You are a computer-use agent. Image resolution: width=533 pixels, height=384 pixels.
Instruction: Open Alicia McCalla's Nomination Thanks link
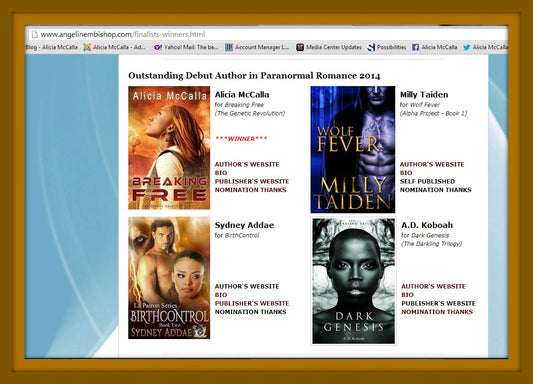[x=251, y=190]
